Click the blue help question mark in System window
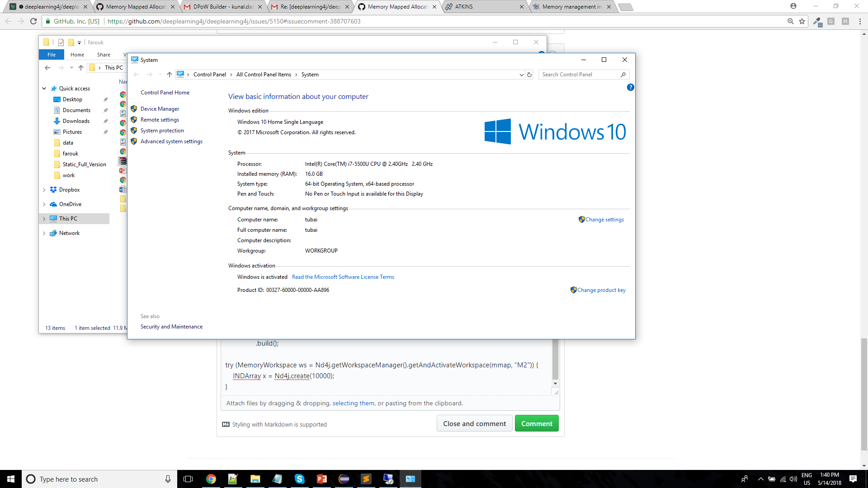 (x=631, y=87)
